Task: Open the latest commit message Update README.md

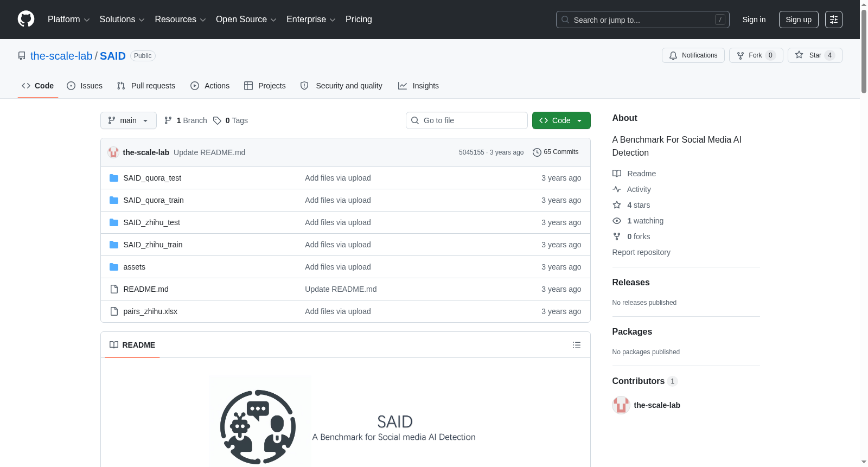Action: pyautogui.click(x=209, y=152)
